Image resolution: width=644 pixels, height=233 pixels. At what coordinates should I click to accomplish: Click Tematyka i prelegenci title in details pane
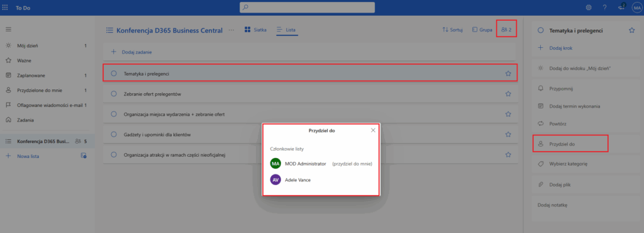[576, 30]
